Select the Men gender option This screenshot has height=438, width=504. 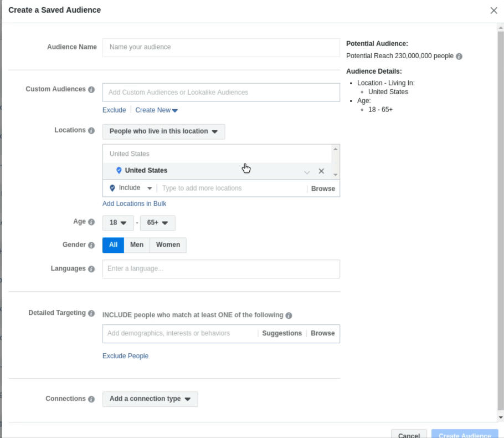tap(136, 245)
